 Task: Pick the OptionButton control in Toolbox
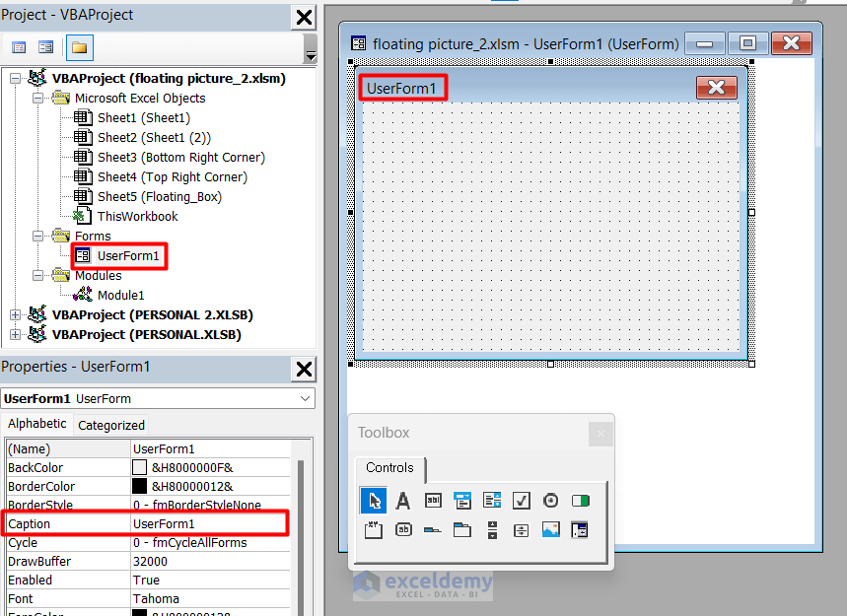[x=551, y=501]
